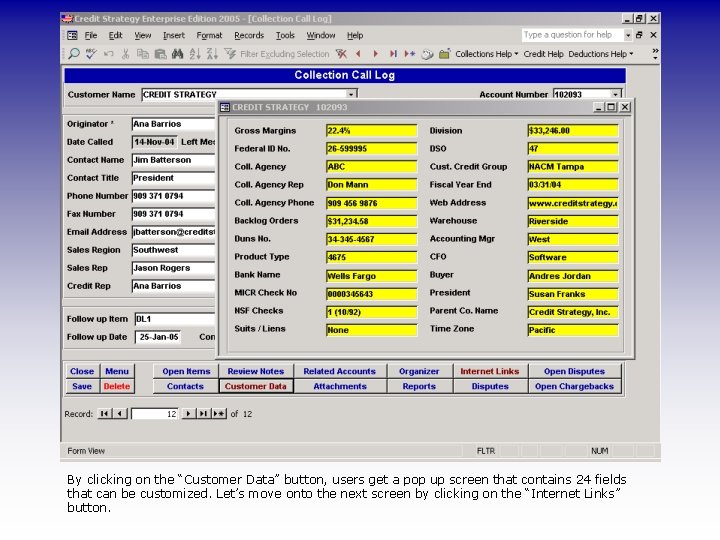
Task: Click the Open Disputes button
Action: pyautogui.click(x=574, y=371)
